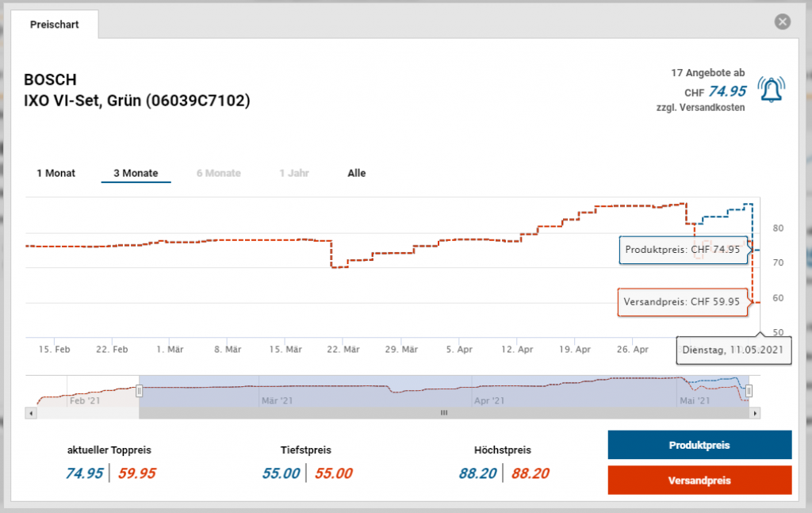Click the left range handle in navigator
Screen dimensions: 812x513
(140, 390)
